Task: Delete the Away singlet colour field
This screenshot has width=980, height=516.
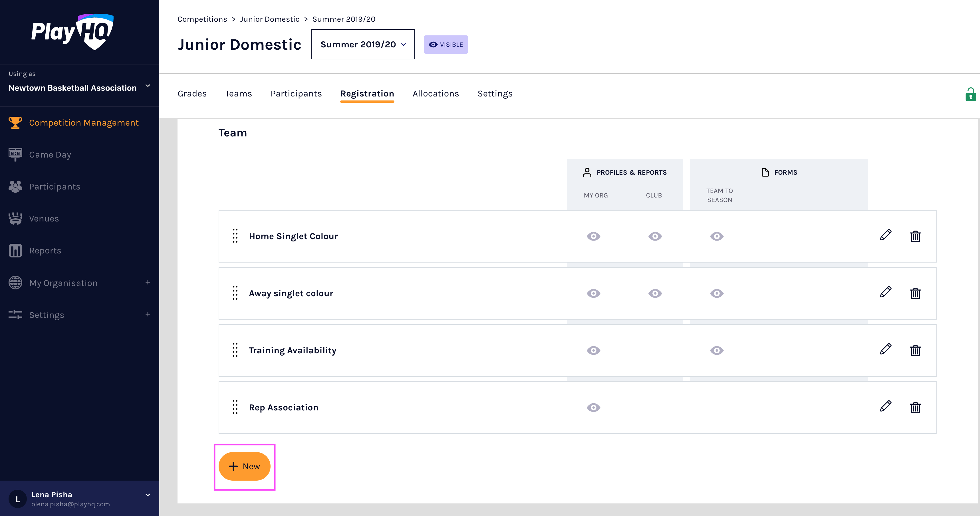Action: (x=915, y=293)
